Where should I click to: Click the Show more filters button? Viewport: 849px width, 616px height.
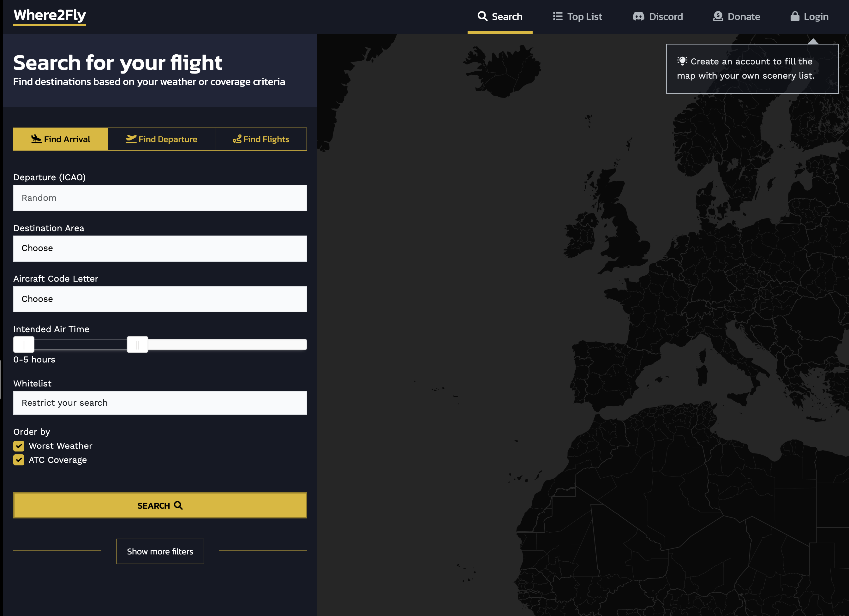[160, 551]
